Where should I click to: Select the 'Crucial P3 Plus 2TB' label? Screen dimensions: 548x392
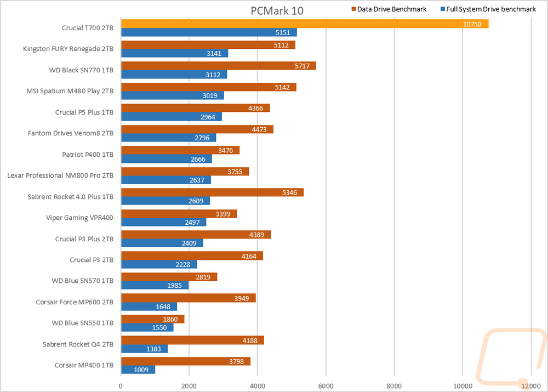click(84, 239)
